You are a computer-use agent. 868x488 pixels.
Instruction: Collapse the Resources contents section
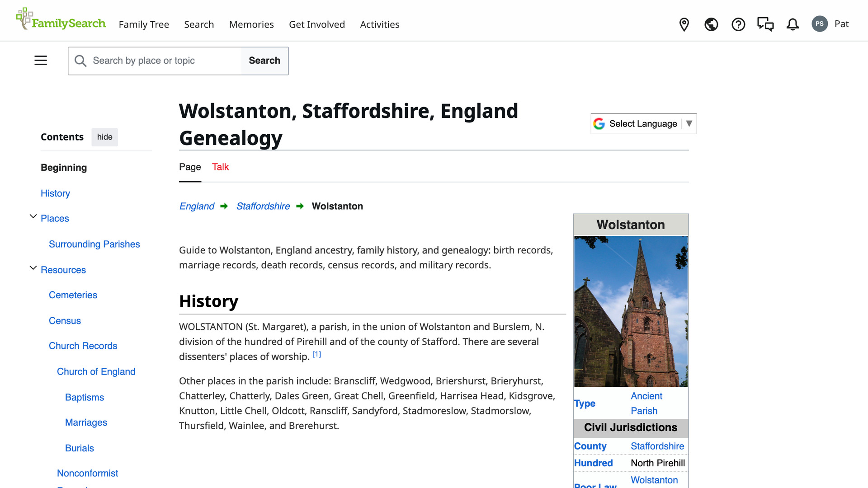click(x=33, y=268)
